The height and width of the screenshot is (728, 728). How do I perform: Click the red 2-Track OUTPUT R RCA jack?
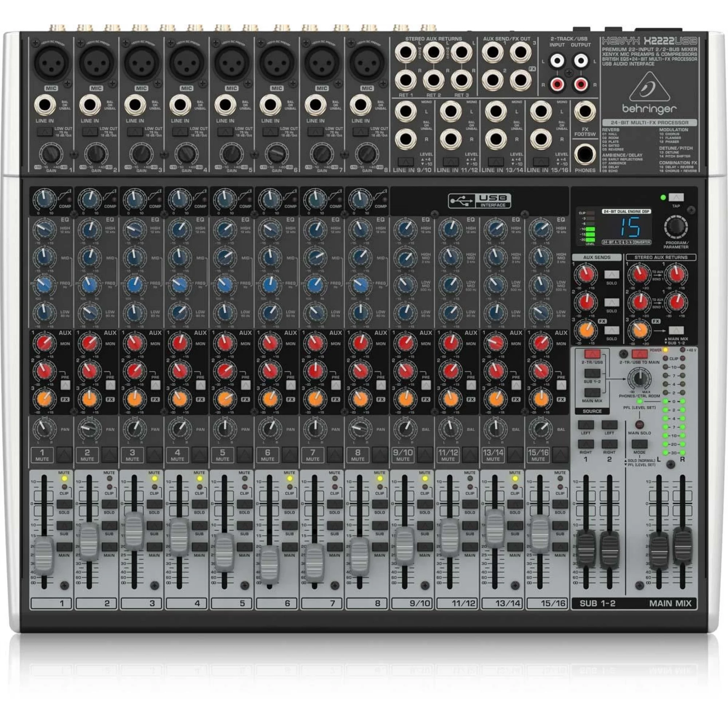581,84
